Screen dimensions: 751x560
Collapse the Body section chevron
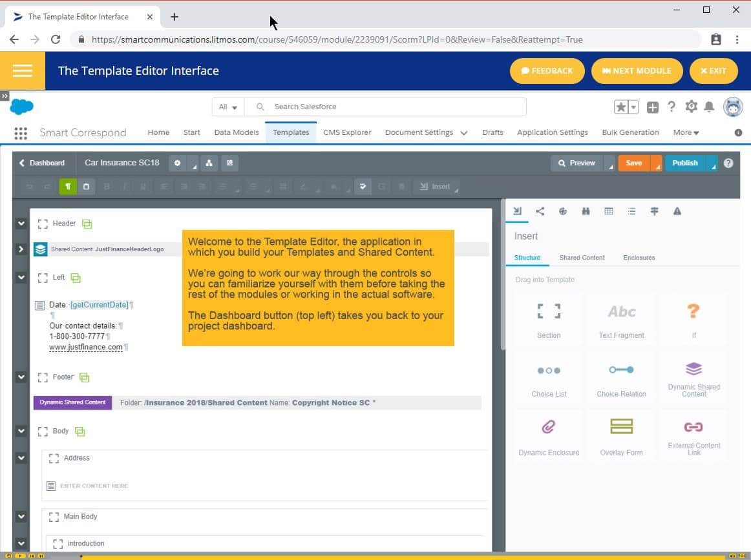(21, 431)
